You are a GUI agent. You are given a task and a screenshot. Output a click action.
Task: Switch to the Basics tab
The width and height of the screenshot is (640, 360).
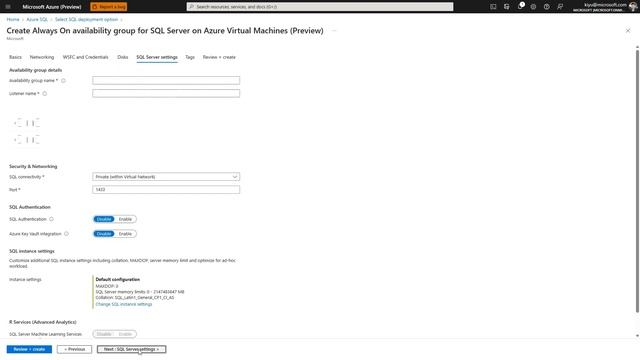16,57
